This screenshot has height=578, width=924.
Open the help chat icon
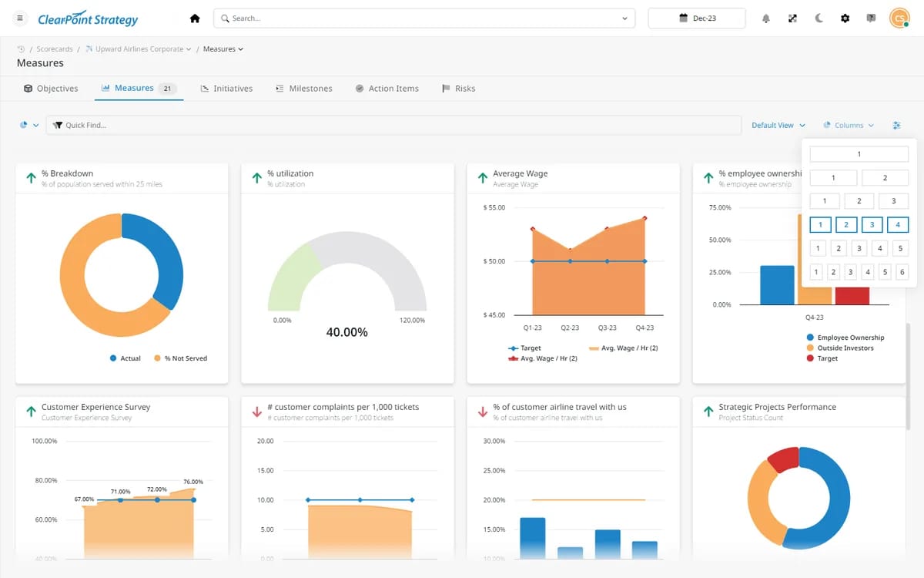pos(872,18)
